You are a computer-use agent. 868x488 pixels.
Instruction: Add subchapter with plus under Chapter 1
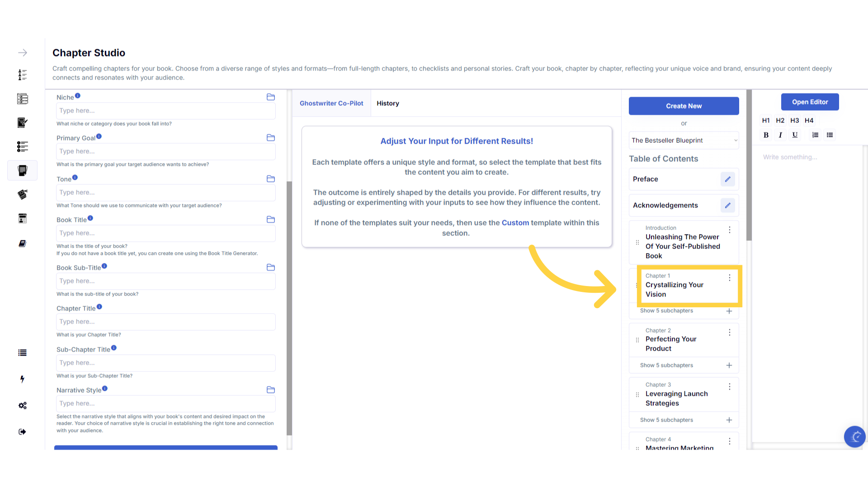click(x=729, y=311)
